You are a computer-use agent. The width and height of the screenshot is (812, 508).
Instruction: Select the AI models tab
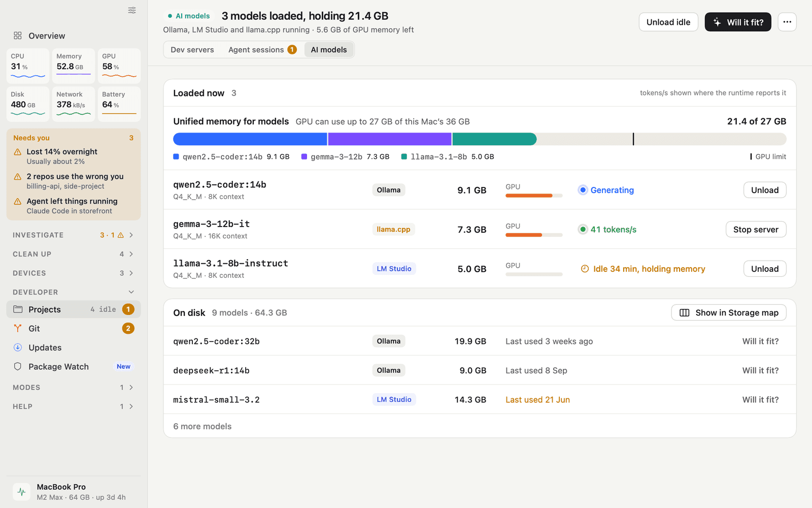point(329,50)
